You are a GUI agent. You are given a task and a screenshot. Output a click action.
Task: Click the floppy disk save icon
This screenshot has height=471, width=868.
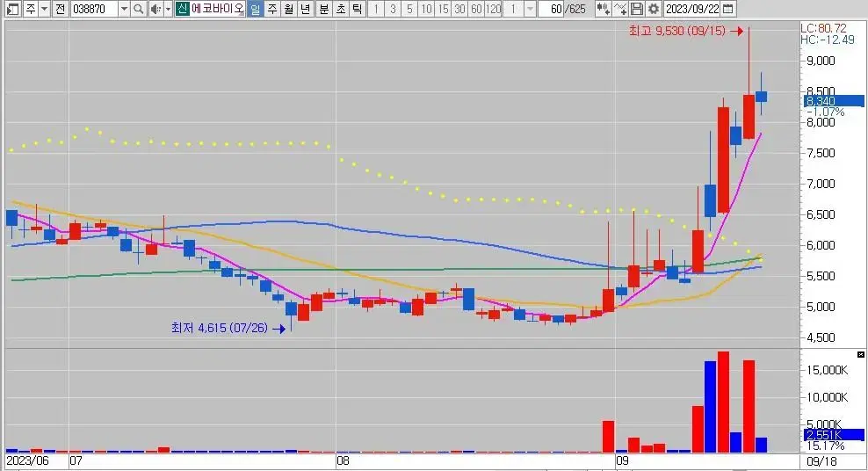click(637, 9)
